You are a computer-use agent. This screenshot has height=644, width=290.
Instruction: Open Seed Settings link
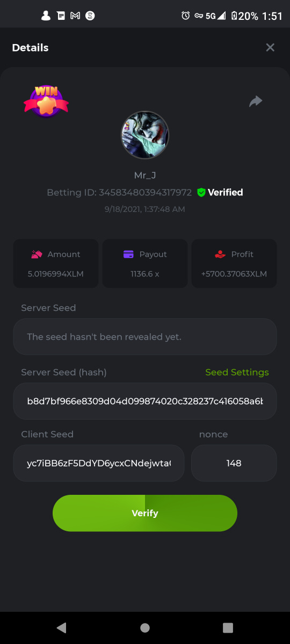[x=237, y=372]
